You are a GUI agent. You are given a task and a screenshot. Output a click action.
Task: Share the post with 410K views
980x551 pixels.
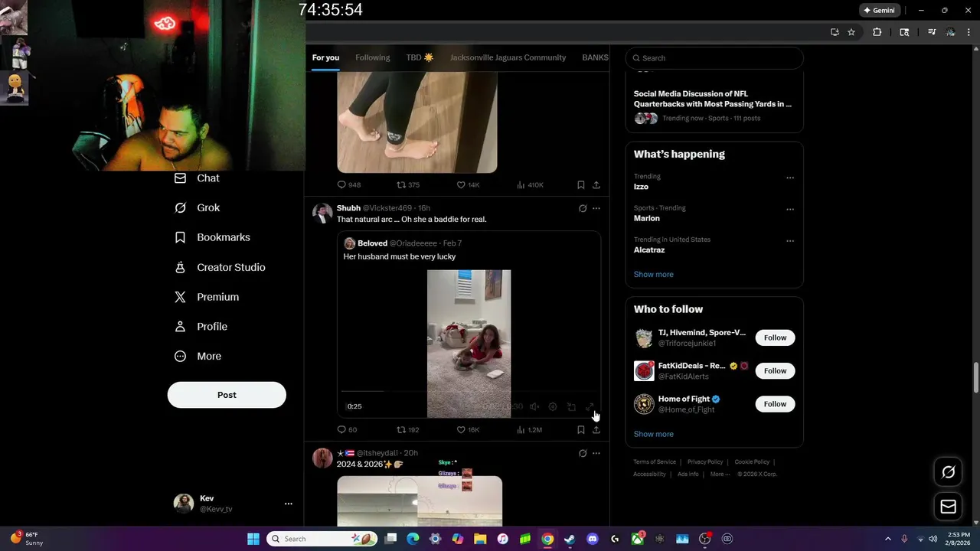596,185
